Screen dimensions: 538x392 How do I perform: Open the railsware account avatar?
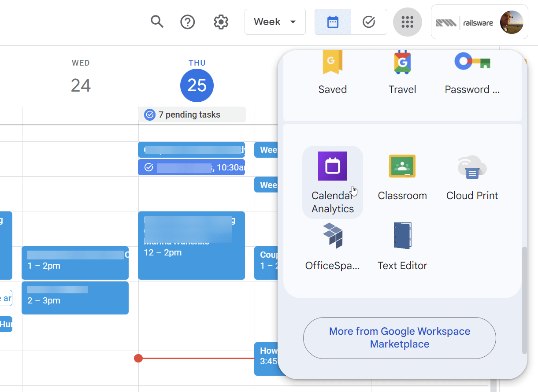click(x=512, y=22)
